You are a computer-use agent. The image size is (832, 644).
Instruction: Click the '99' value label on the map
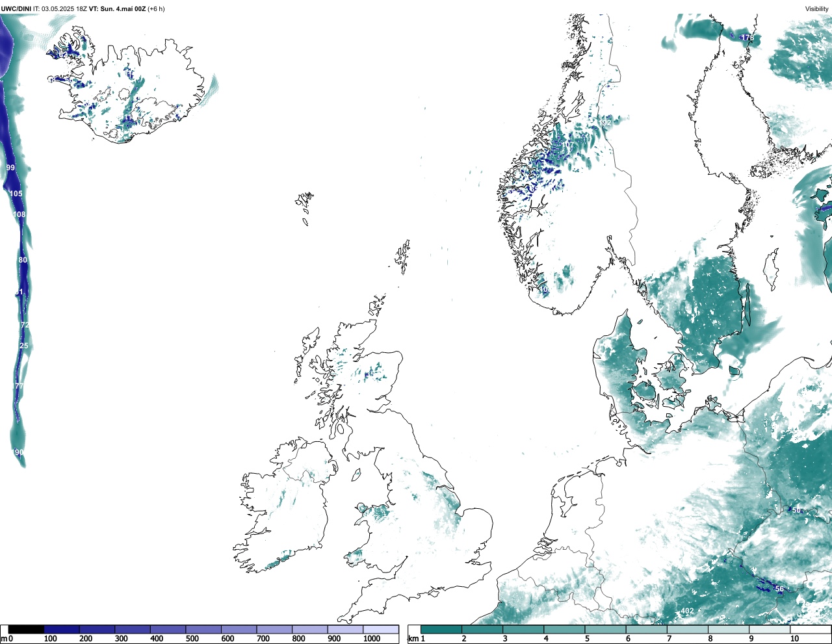pos(10,168)
